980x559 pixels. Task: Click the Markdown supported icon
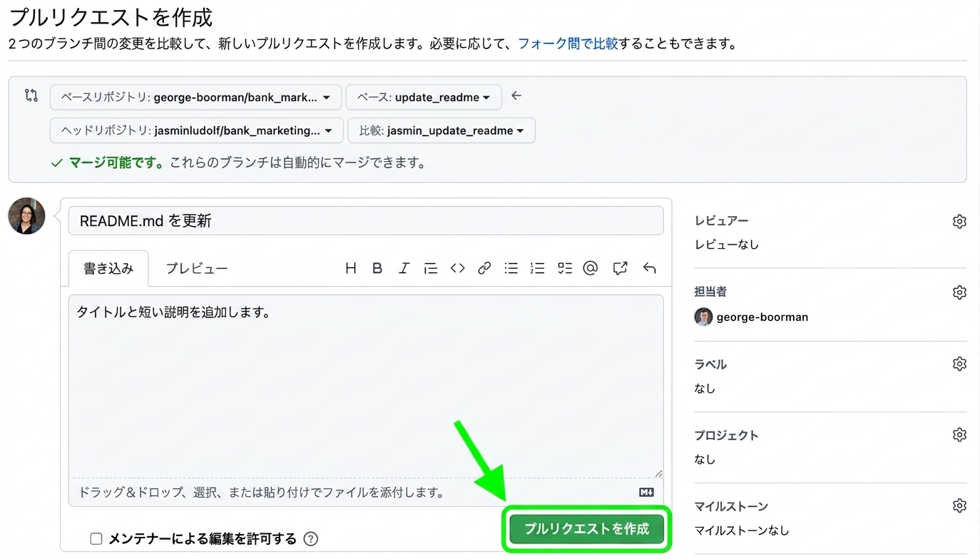click(x=646, y=492)
